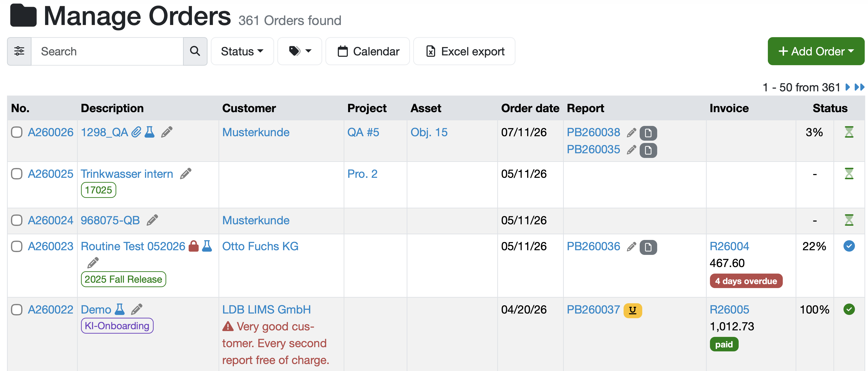Jump to last page double arrow
Screen dimensions: 868x371
(x=859, y=87)
